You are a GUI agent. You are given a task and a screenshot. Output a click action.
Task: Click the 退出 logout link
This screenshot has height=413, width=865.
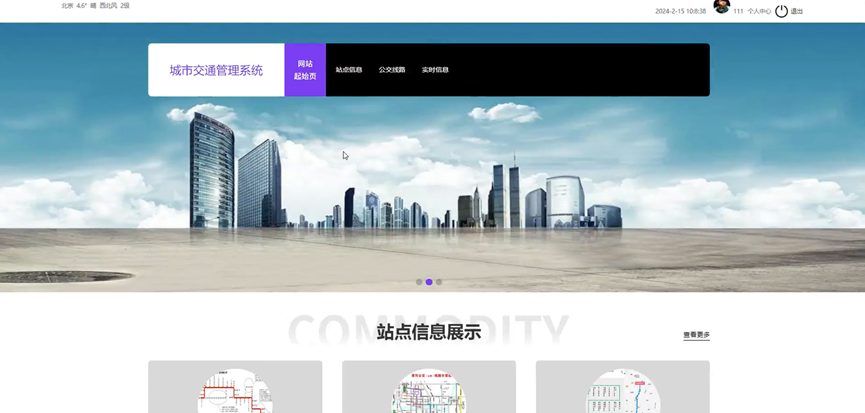coord(797,11)
